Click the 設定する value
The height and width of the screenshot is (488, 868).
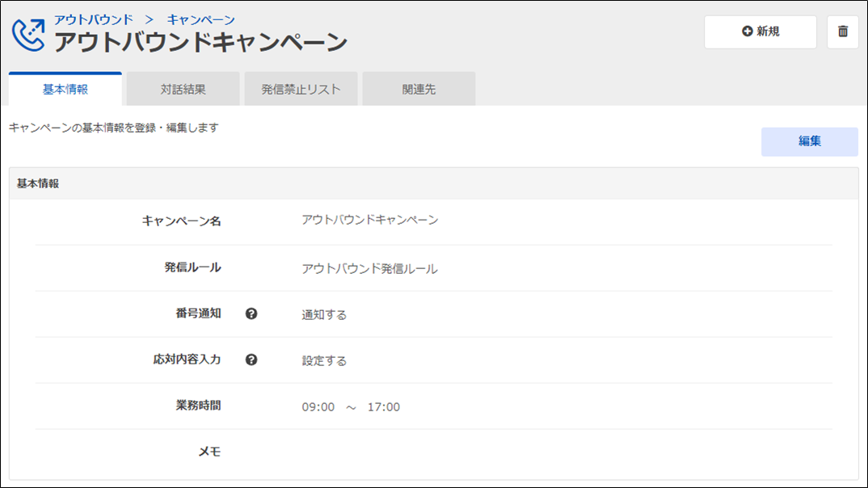pos(324,360)
